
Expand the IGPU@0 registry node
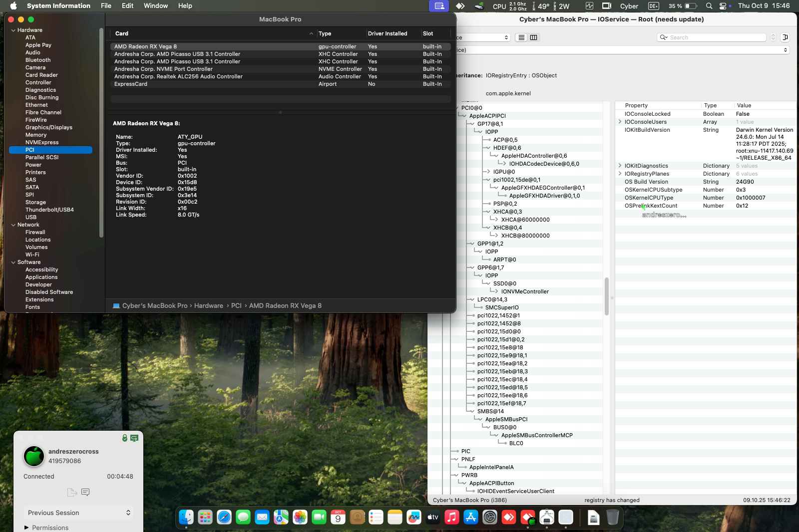(488, 172)
